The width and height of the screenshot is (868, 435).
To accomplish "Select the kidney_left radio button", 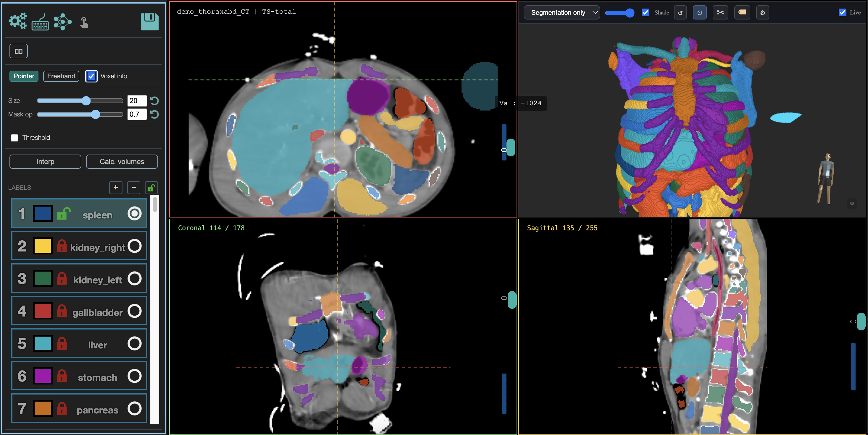I will coord(134,278).
